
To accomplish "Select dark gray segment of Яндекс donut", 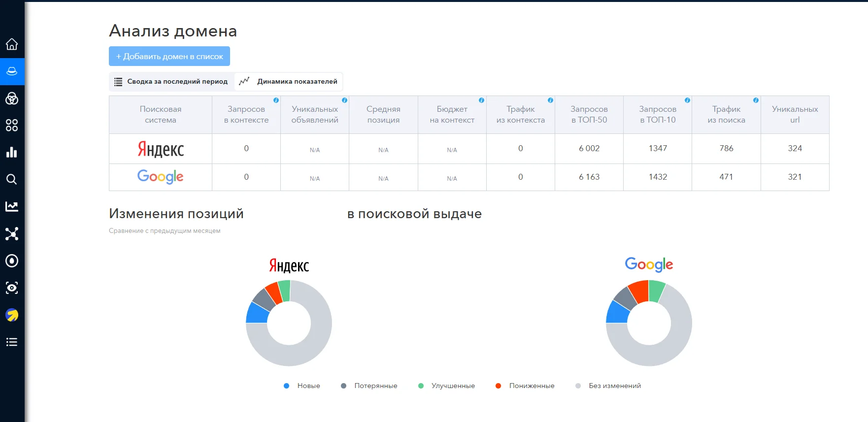I will 264,300.
